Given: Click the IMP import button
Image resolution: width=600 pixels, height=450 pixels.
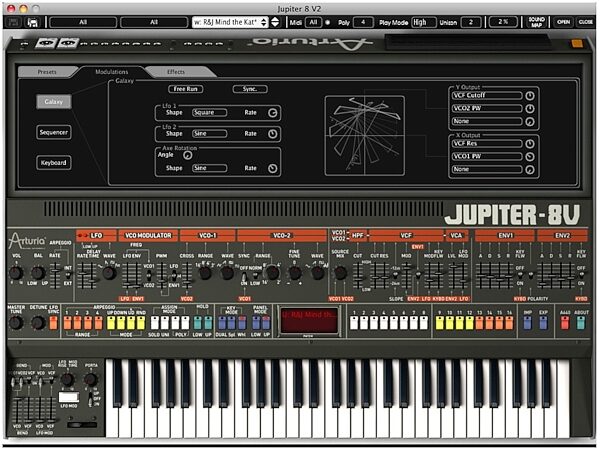Looking at the screenshot, I should (x=527, y=323).
